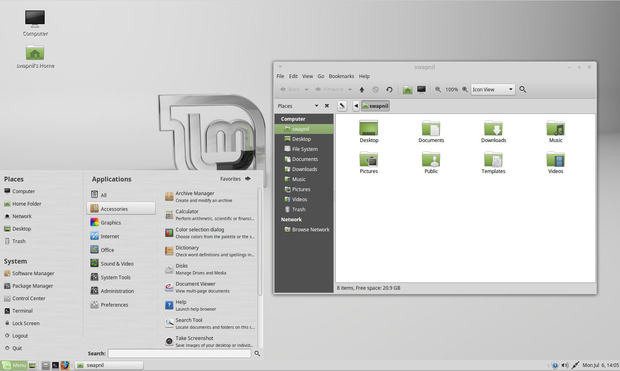Open the View menu
620x371 pixels.
[307, 76]
